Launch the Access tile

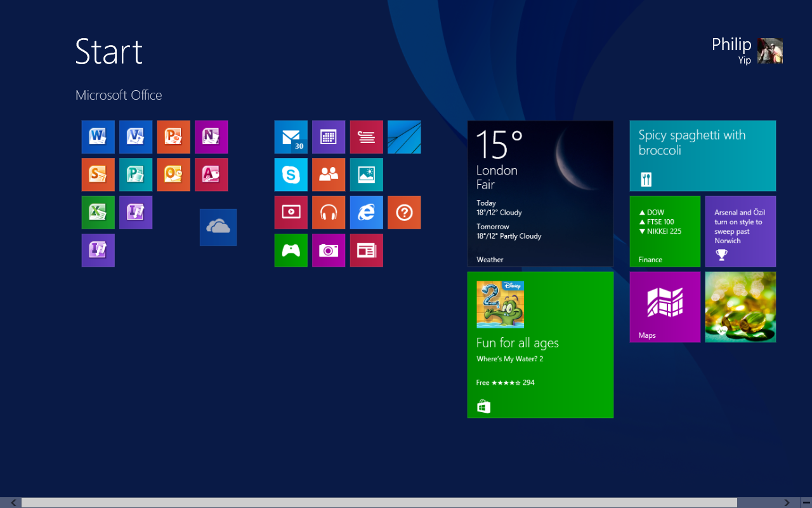click(211, 175)
